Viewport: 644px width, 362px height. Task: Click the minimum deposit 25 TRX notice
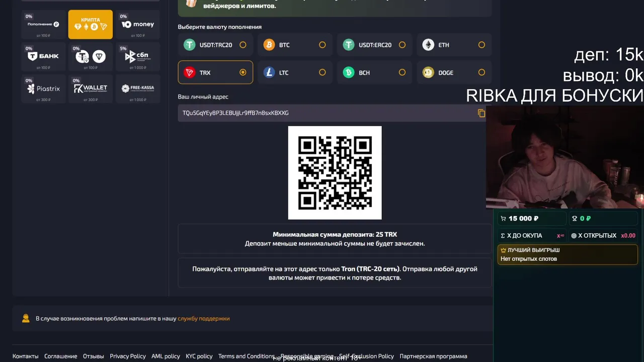click(335, 239)
